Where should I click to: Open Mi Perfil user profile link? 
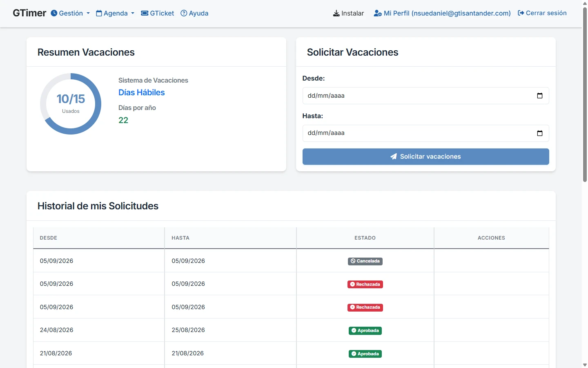tap(442, 13)
